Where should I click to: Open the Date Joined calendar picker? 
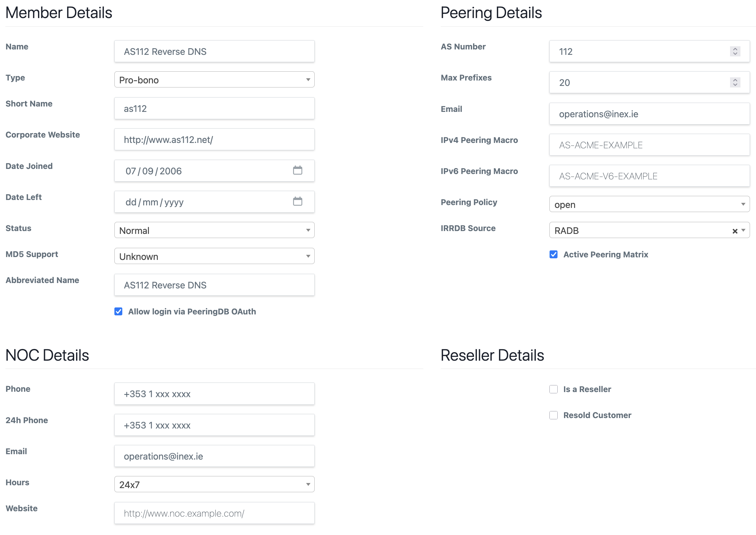pyautogui.click(x=297, y=170)
